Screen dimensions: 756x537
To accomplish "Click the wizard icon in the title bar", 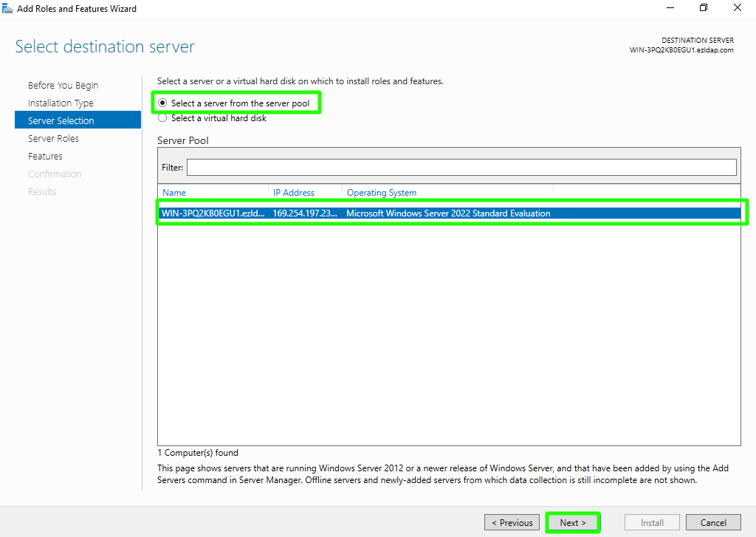I will point(7,8).
